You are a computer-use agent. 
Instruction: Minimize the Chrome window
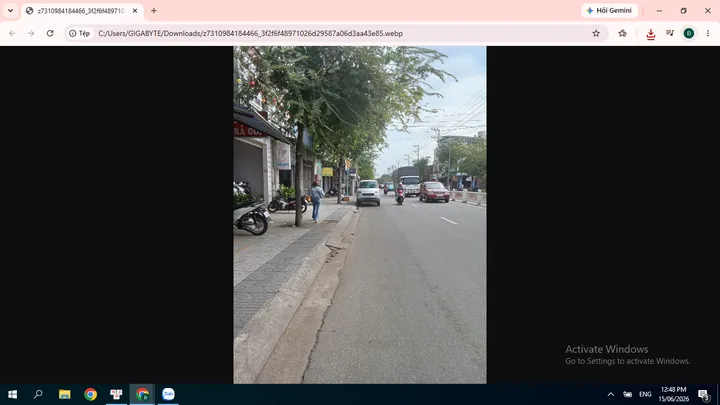(x=659, y=11)
